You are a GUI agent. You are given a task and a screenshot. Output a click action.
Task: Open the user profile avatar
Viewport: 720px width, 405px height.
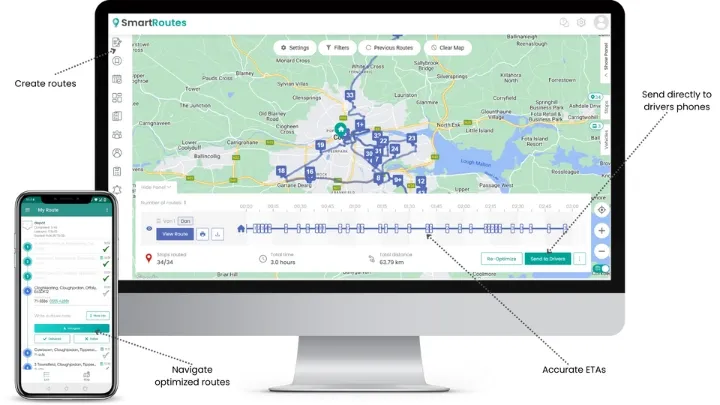[x=601, y=22]
